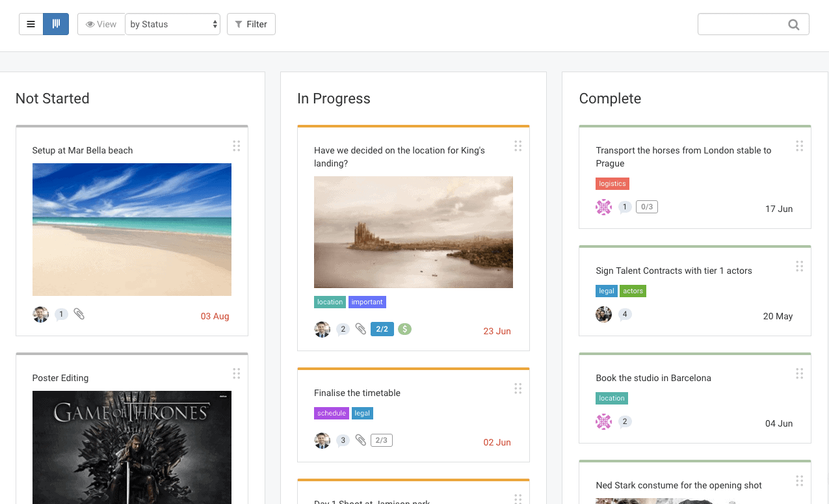Expand card options on Book the studio in Barcelona
Image resolution: width=829 pixels, height=504 pixels.
click(x=799, y=373)
